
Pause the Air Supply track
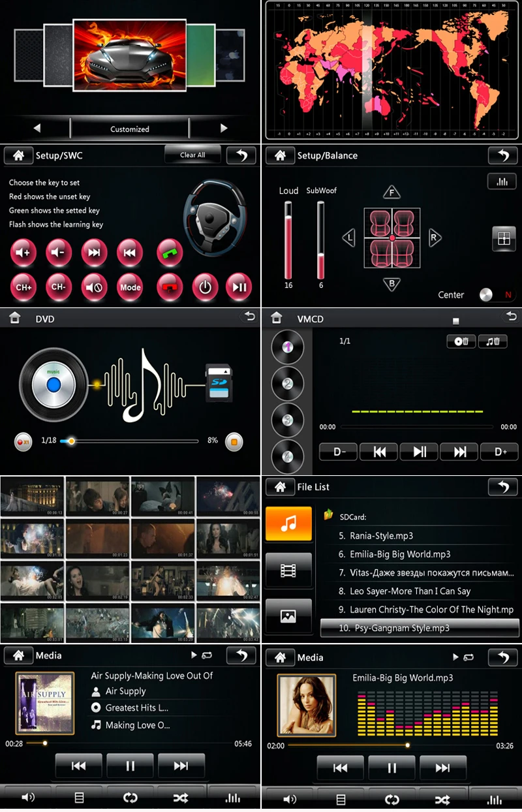click(130, 766)
